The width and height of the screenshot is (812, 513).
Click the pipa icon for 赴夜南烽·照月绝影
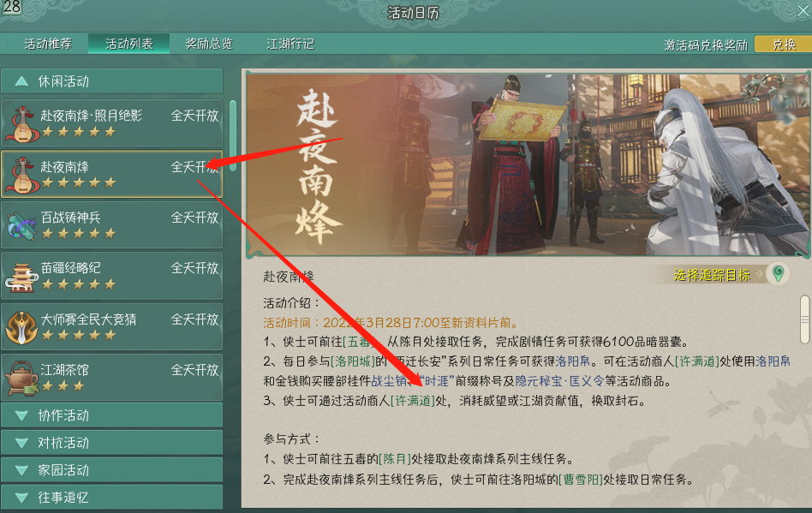(x=21, y=124)
